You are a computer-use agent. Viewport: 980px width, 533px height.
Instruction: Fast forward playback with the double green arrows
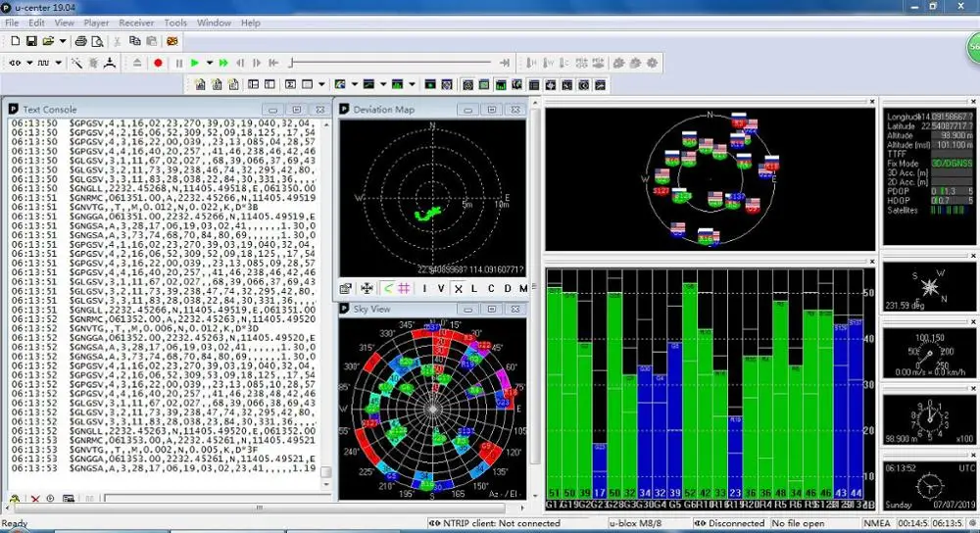pos(223,63)
